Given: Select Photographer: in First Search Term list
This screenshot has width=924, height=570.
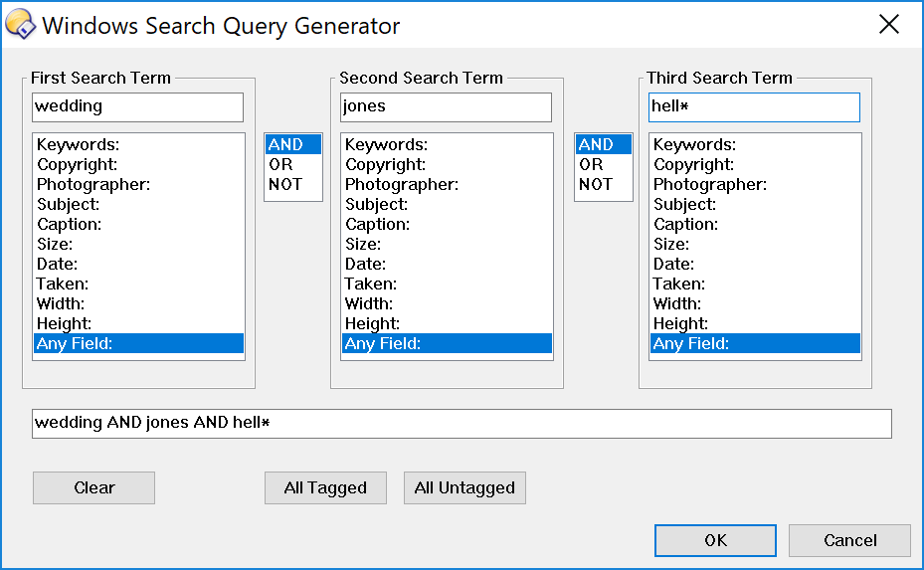Looking at the screenshot, I should [x=138, y=184].
